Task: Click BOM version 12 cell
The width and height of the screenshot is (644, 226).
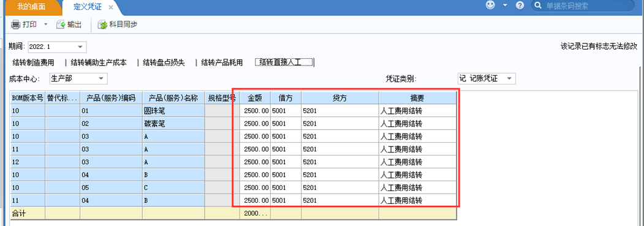Action: click(28, 162)
